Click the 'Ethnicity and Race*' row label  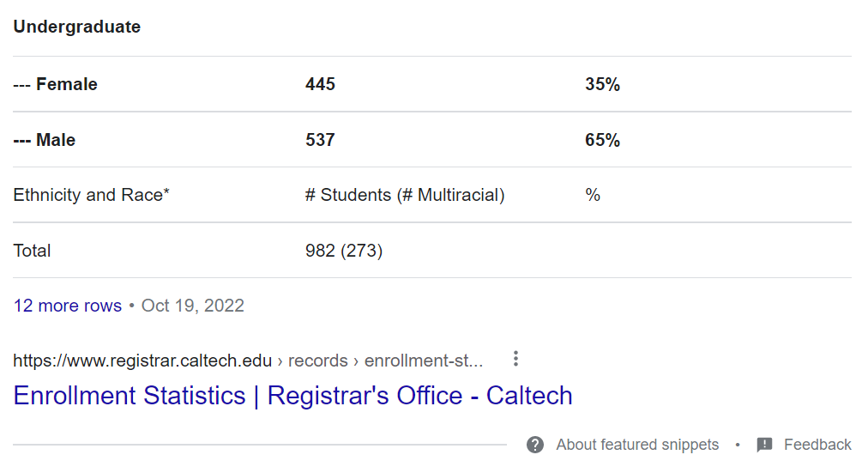[92, 195]
